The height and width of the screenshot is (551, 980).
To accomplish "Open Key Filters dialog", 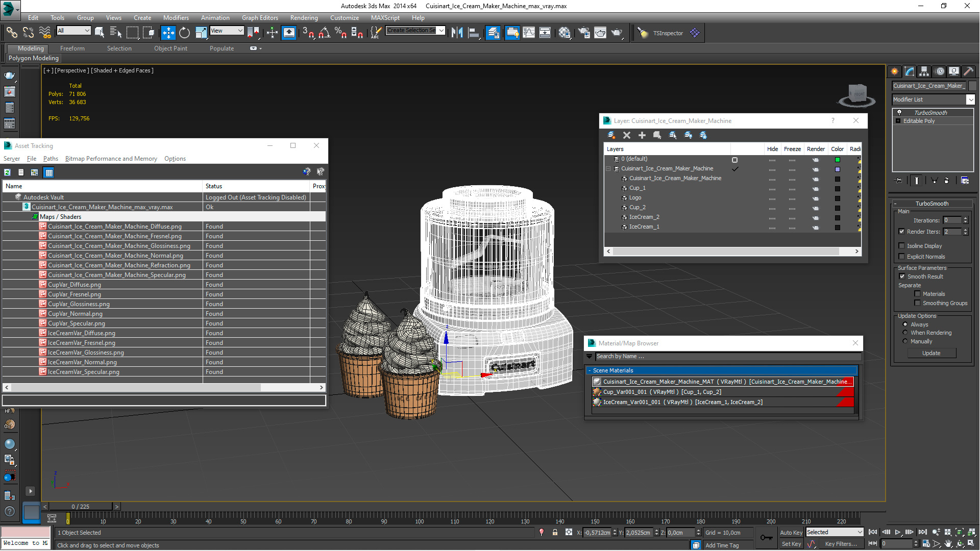I will 841,544.
